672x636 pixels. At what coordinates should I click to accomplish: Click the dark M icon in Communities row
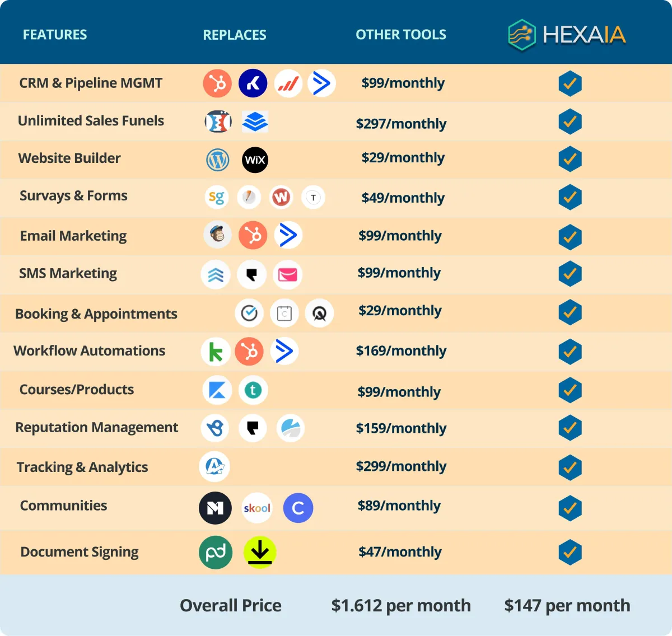(215, 508)
